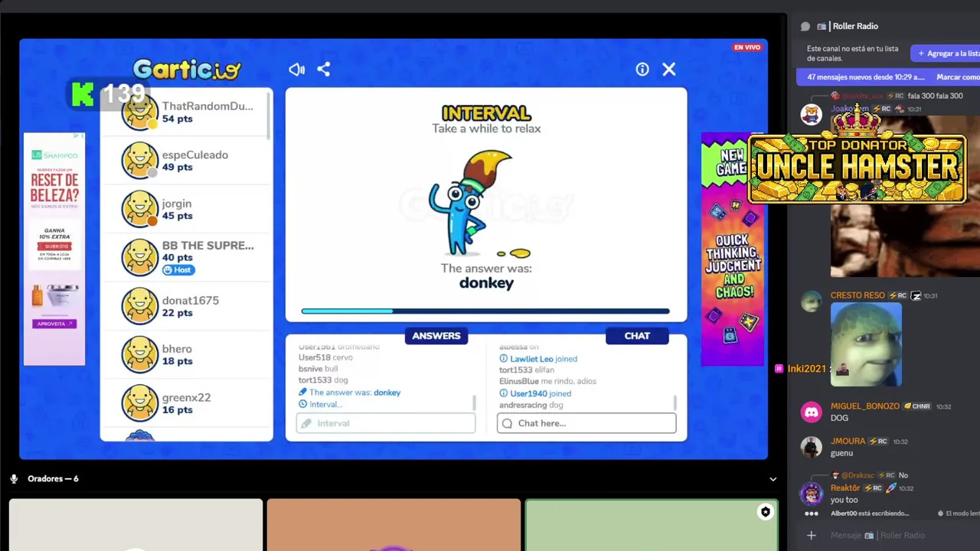Select player ThatRandomDu... avatar
The image size is (980, 551).
tap(140, 112)
